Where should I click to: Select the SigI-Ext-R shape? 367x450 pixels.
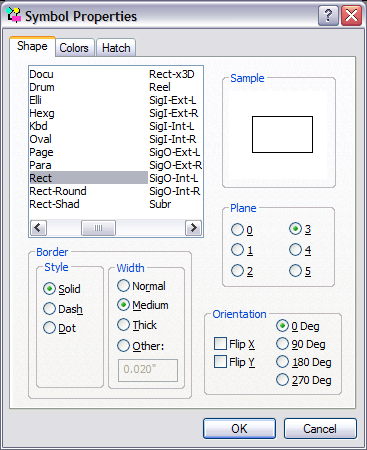coord(174,113)
